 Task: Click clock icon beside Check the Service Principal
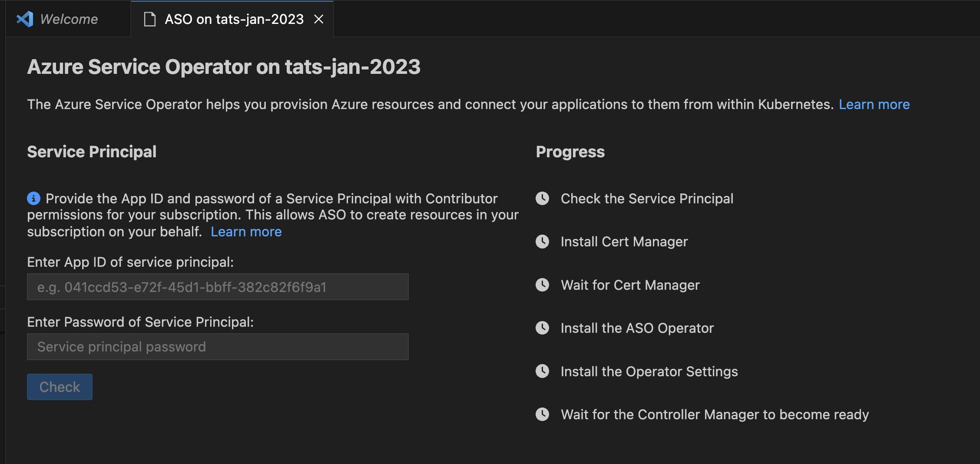click(542, 199)
